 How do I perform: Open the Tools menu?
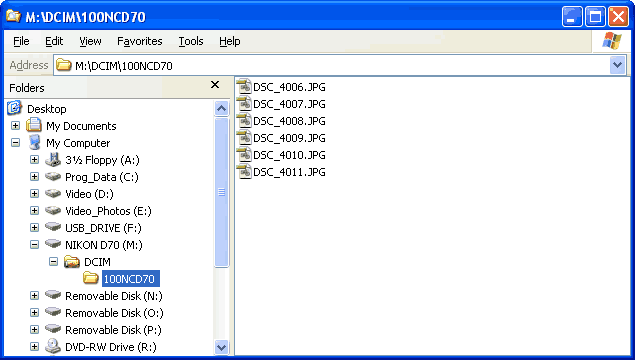coord(191,41)
